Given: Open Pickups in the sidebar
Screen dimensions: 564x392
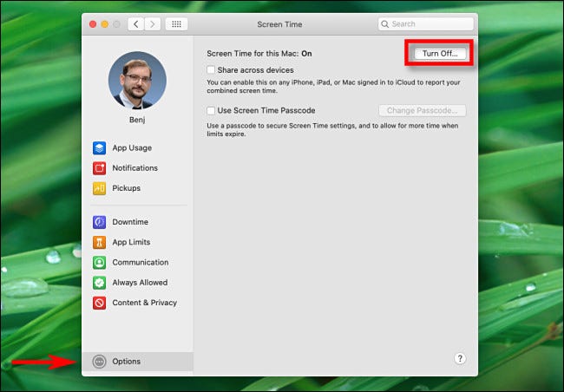Looking at the screenshot, I should [x=127, y=188].
